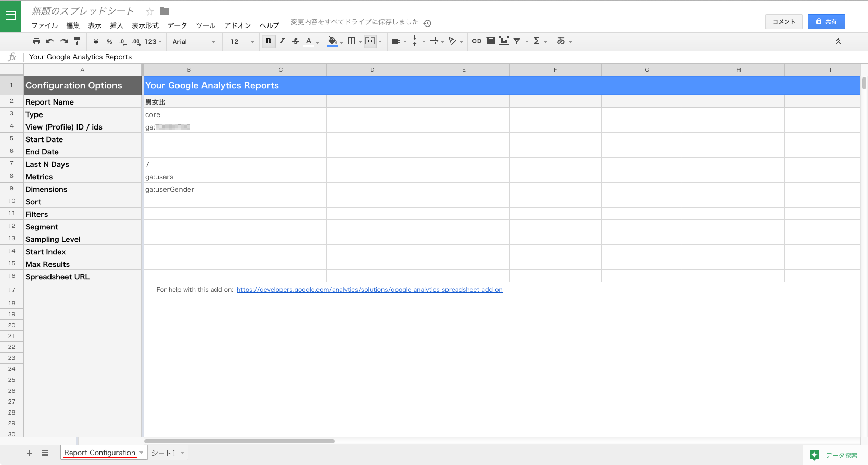Open the アドオン menu
Image resolution: width=868 pixels, height=465 pixels.
[237, 25]
